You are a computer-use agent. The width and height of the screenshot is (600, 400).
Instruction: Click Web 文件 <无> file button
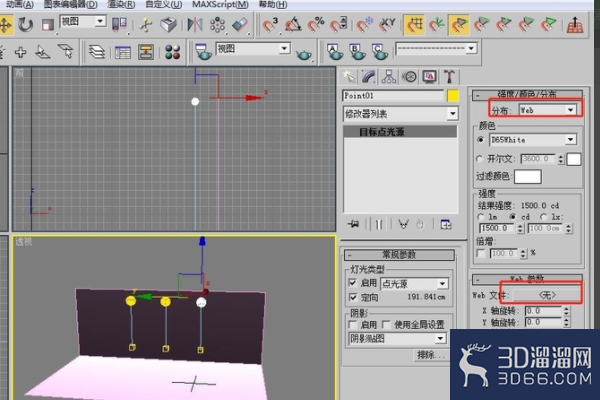(547, 295)
